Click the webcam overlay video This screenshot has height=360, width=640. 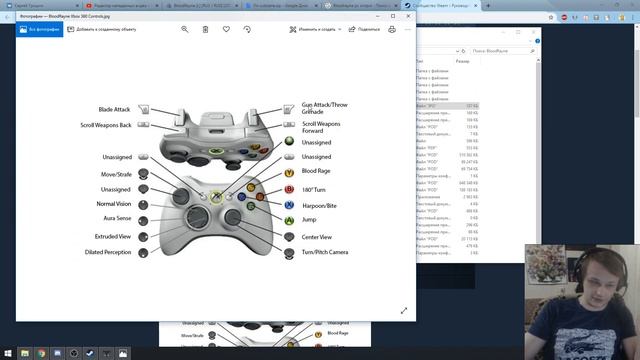(x=582, y=302)
